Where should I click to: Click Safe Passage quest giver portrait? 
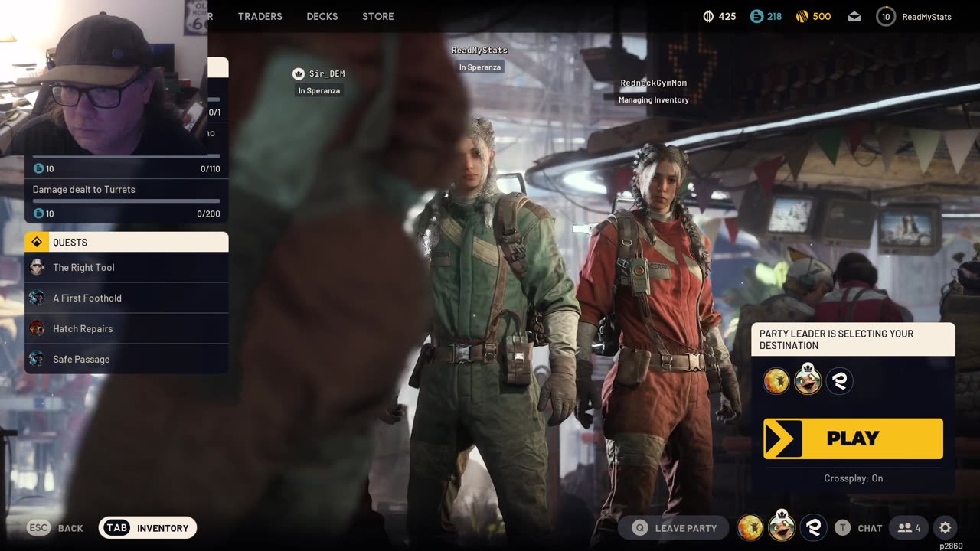tap(37, 359)
